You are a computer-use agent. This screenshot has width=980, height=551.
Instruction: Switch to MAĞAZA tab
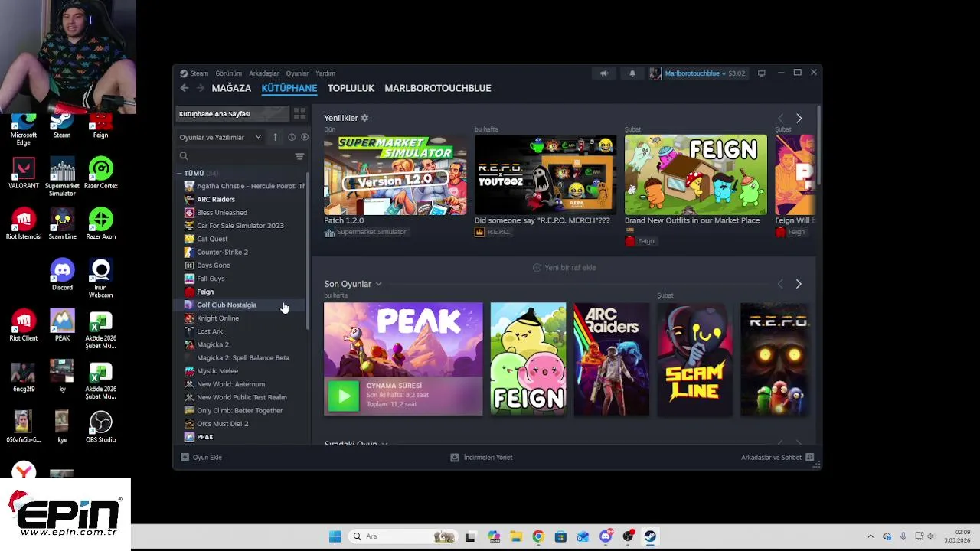point(231,88)
